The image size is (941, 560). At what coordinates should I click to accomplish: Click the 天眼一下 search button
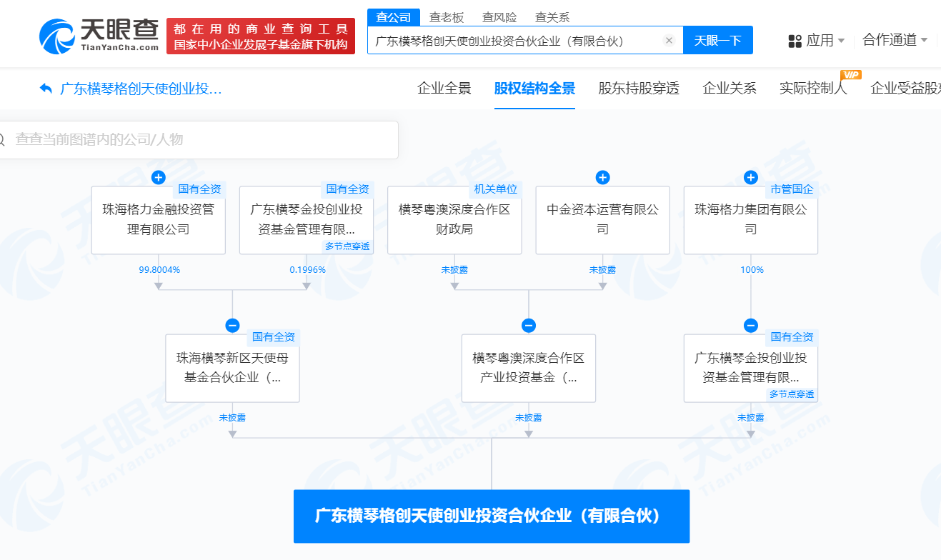718,40
